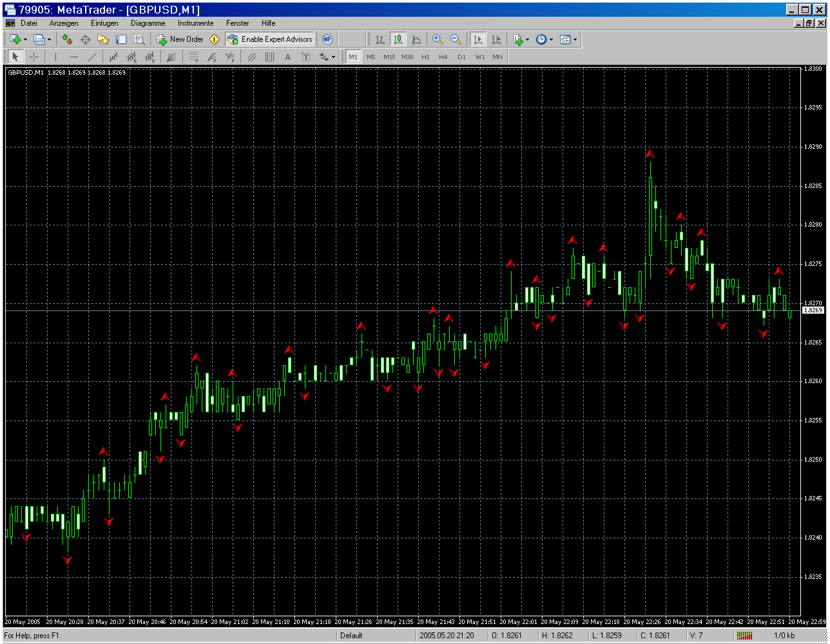Select the M30 timeframe button
This screenshot has height=644, width=830.
(407, 57)
